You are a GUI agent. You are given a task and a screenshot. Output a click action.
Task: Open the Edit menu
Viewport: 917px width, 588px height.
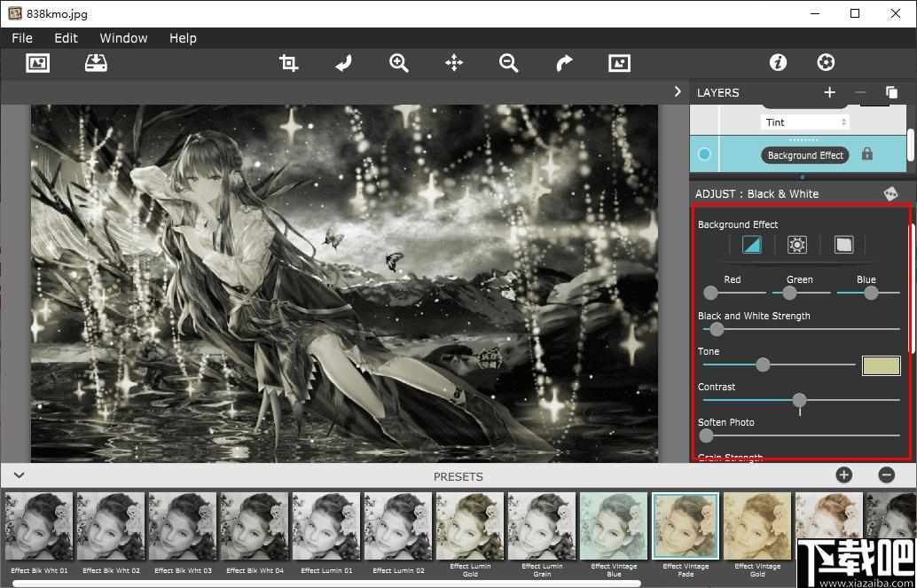tap(67, 38)
